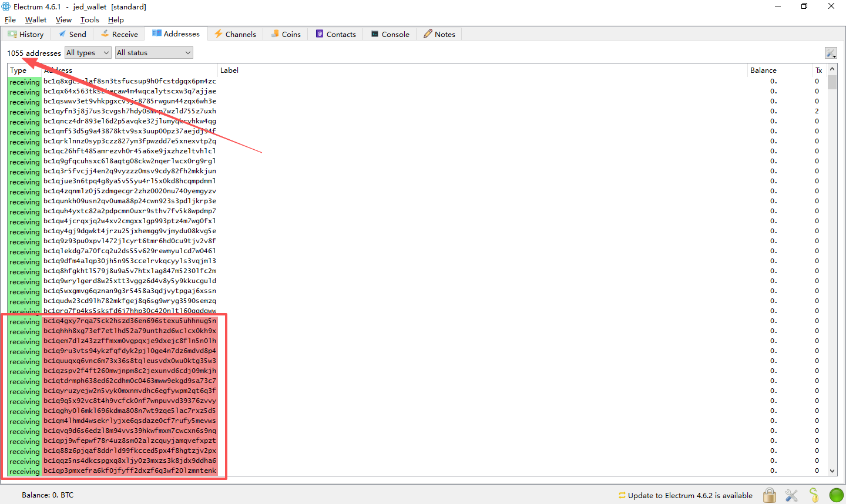846x504 pixels.
Task: Select address starting bc1qx64x563tks
Action: coord(130,91)
